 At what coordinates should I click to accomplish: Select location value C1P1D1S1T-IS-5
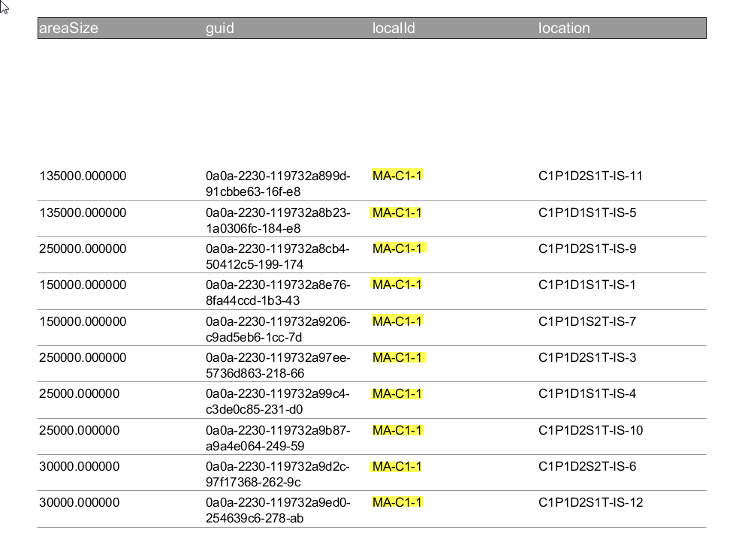pos(587,212)
